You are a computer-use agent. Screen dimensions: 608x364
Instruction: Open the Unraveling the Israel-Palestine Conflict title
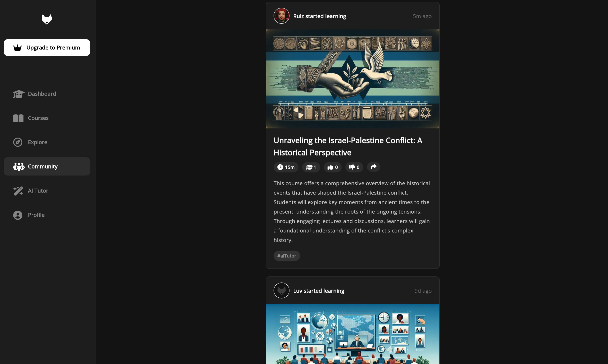tap(348, 146)
